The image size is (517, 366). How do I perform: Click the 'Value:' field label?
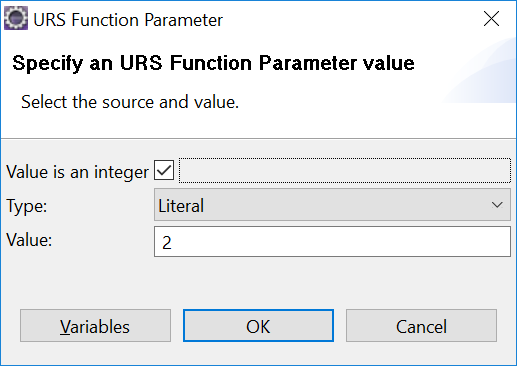pos(29,240)
